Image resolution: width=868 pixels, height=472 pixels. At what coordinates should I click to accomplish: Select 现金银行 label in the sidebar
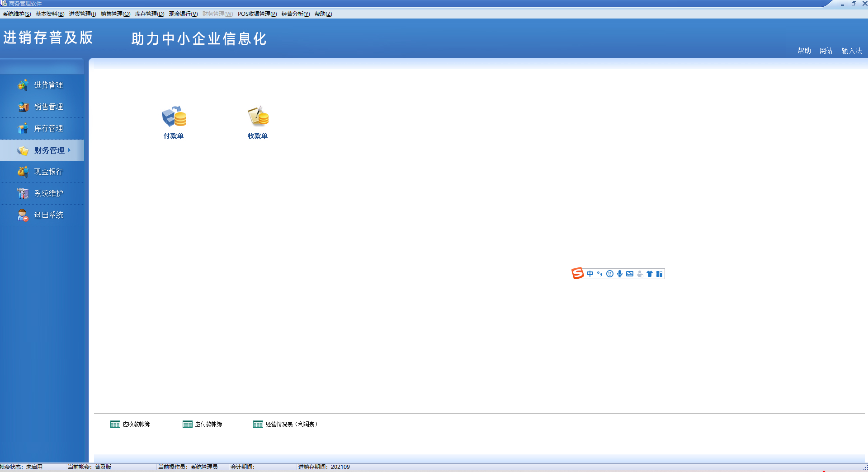point(48,172)
